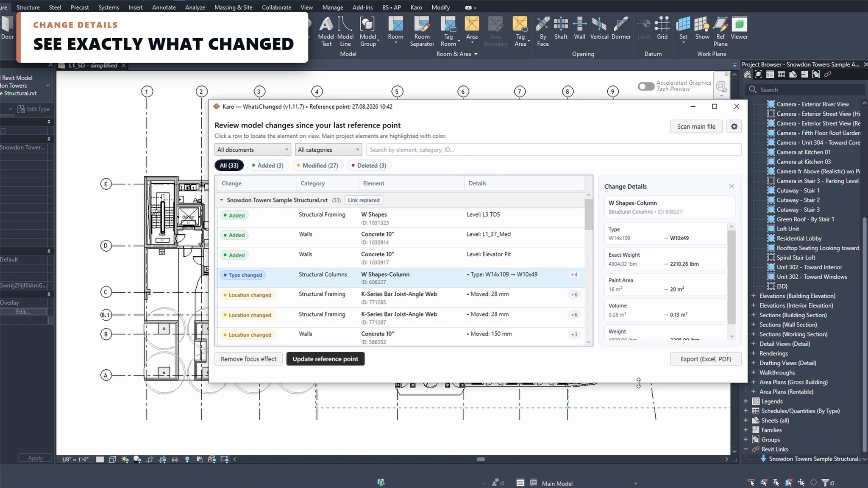Open the work plane Viewer
The height and width of the screenshot is (488, 868).
tap(739, 29)
